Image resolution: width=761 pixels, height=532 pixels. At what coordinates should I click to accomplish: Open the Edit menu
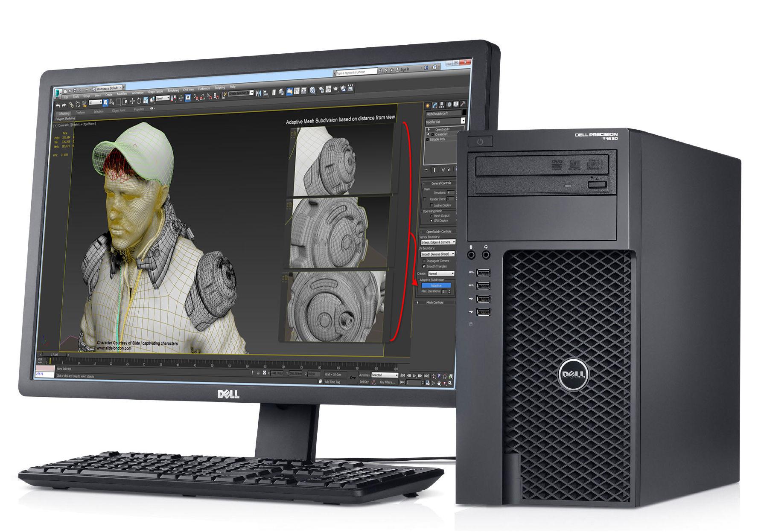pos(66,97)
